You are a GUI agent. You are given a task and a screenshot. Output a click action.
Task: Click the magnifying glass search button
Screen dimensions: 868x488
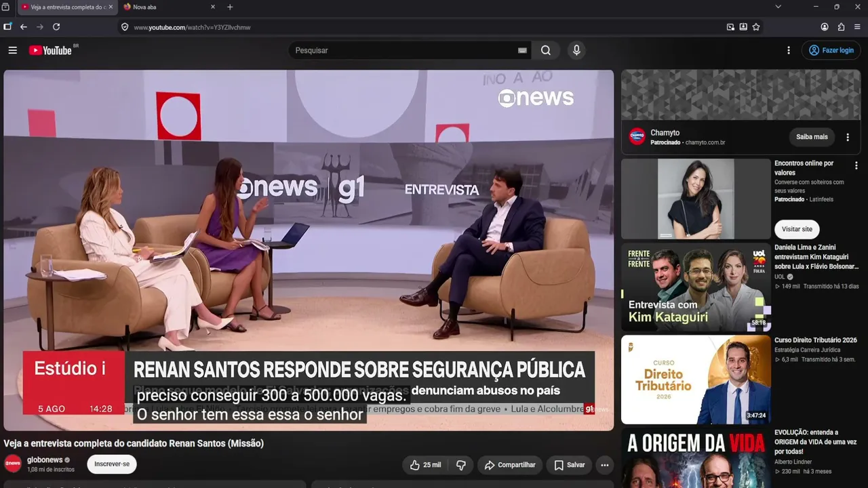coord(546,50)
